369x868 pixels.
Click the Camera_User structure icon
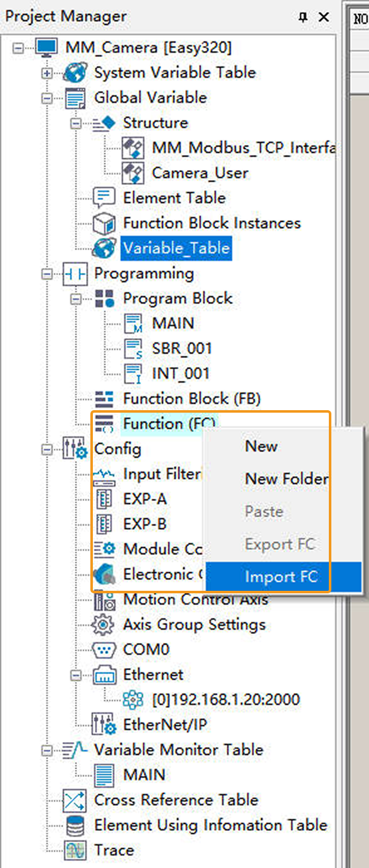133,173
